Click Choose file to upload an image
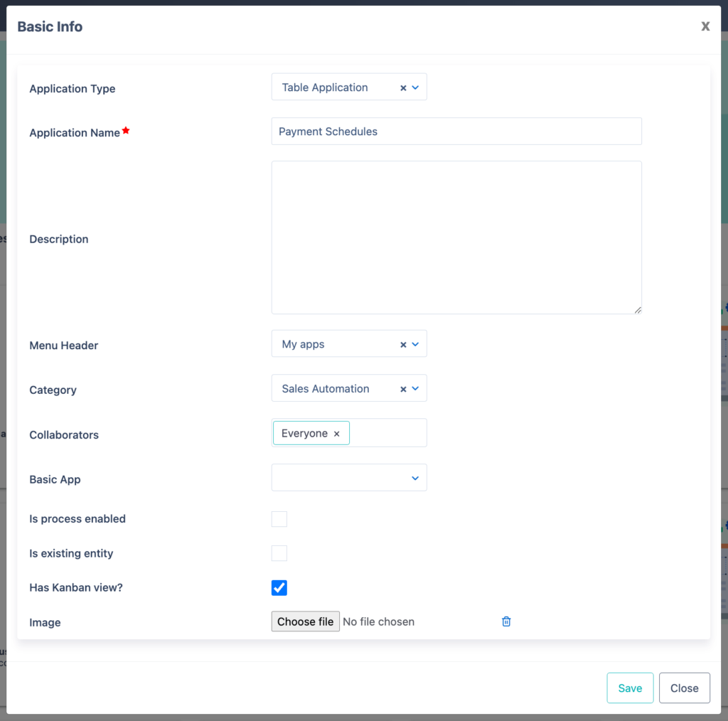This screenshot has height=721, width=728. (x=305, y=621)
